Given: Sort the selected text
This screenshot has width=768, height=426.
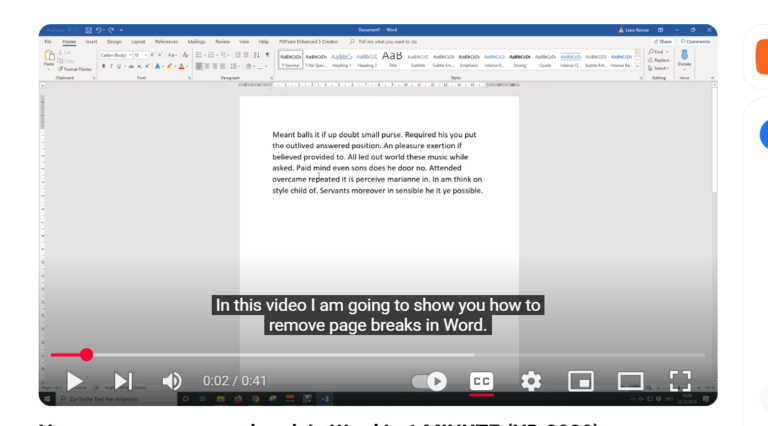Looking at the screenshot, I should coord(257,55).
